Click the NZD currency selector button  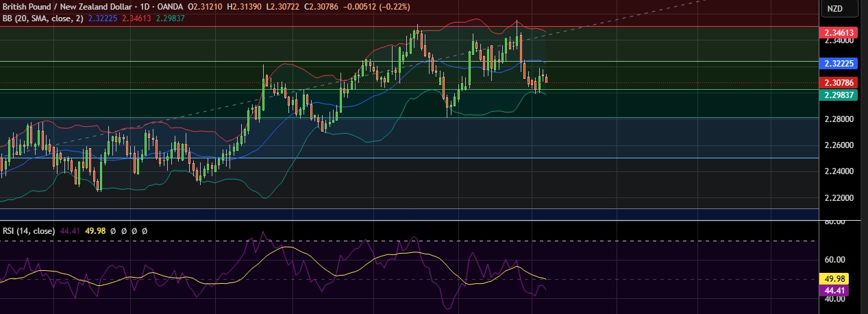pos(834,9)
